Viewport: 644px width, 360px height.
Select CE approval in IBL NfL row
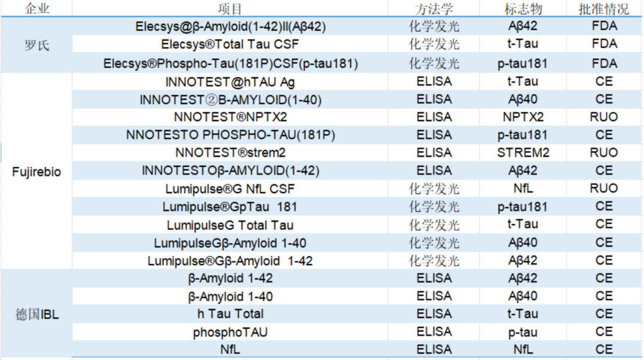point(604,350)
